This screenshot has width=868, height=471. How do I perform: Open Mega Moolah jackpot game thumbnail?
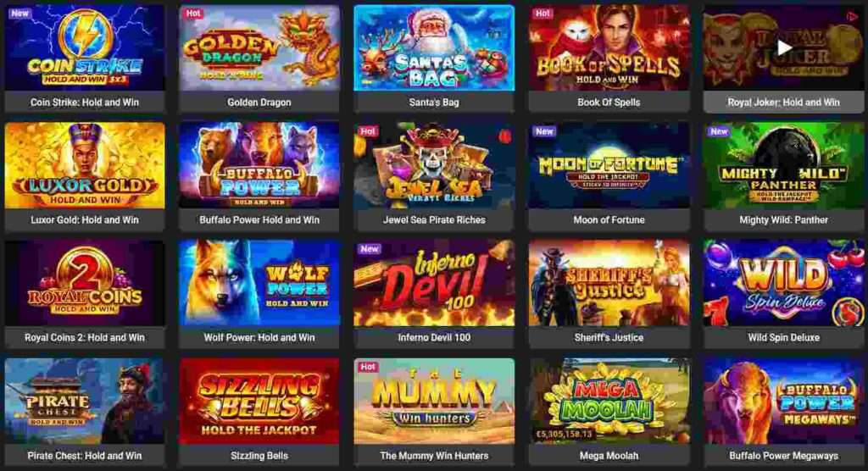coord(609,402)
